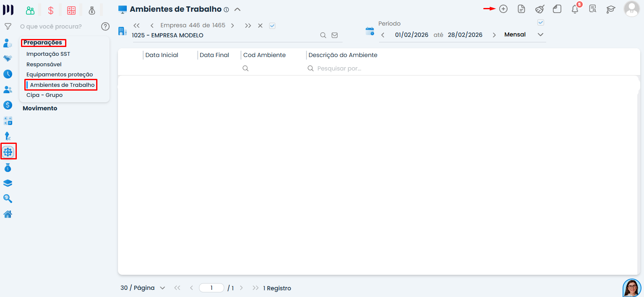Click the layers stack icon in sidebar

(8, 183)
